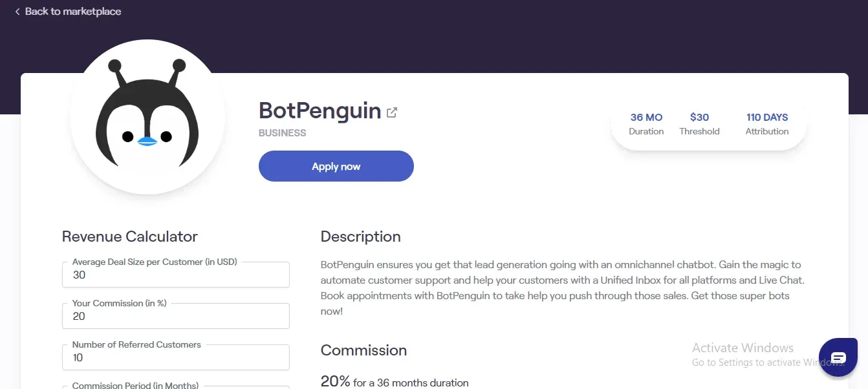The height and width of the screenshot is (389, 868).
Task: Click the Apply now button
Action: (336, 166)
